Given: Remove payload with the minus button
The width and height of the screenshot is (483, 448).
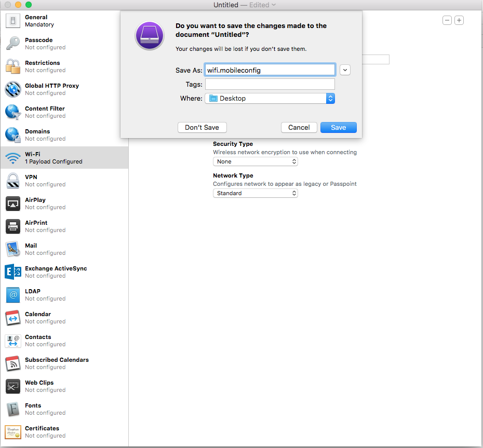Looking at the screenshot, I should pos(447,20).
